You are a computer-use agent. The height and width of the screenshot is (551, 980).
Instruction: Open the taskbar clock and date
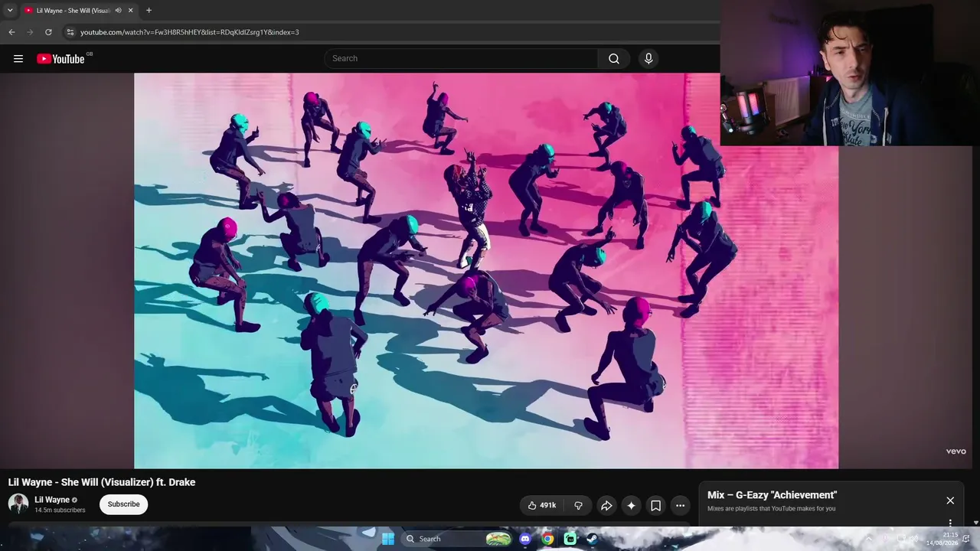tap(942, 539)
